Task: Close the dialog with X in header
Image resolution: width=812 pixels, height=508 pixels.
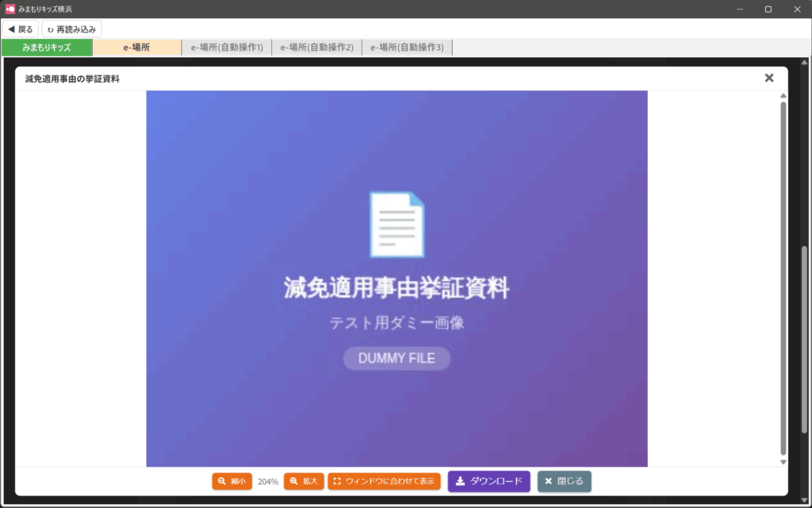Action: coord(768,78)
